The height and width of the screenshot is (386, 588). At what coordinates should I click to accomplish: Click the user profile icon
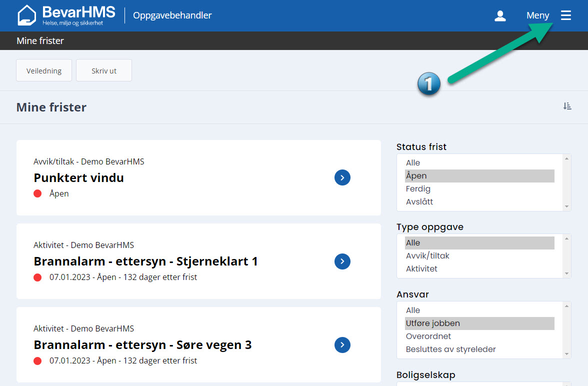500,16
